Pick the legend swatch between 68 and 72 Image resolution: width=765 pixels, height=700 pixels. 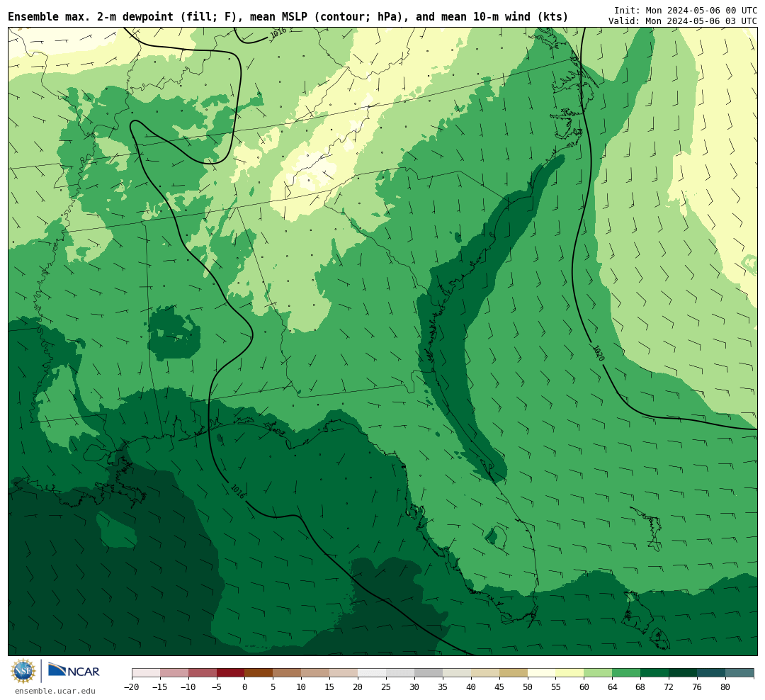pos(654,673)
